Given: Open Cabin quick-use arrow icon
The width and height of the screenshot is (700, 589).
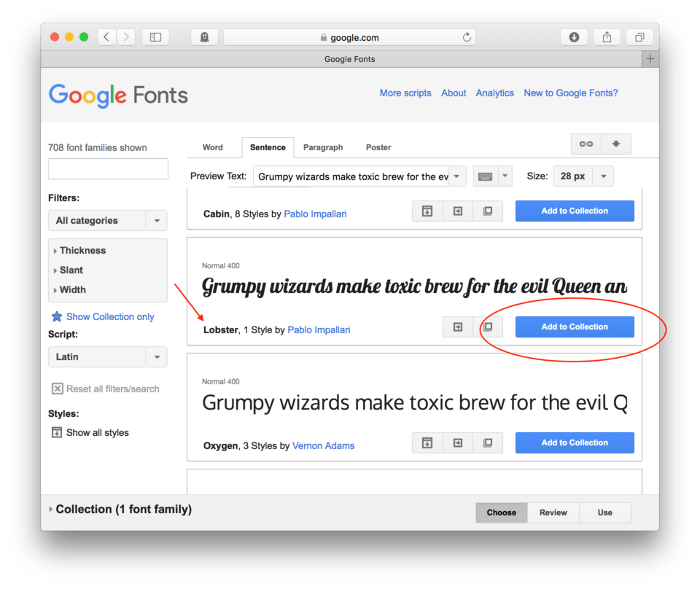Looking at the screenshot, I should [x=458, y=211].
